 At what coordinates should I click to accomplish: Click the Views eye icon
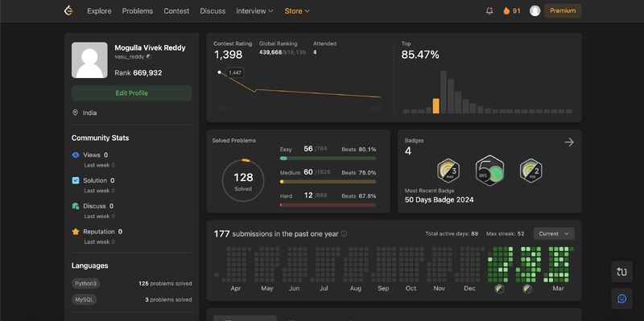[76, 155]
